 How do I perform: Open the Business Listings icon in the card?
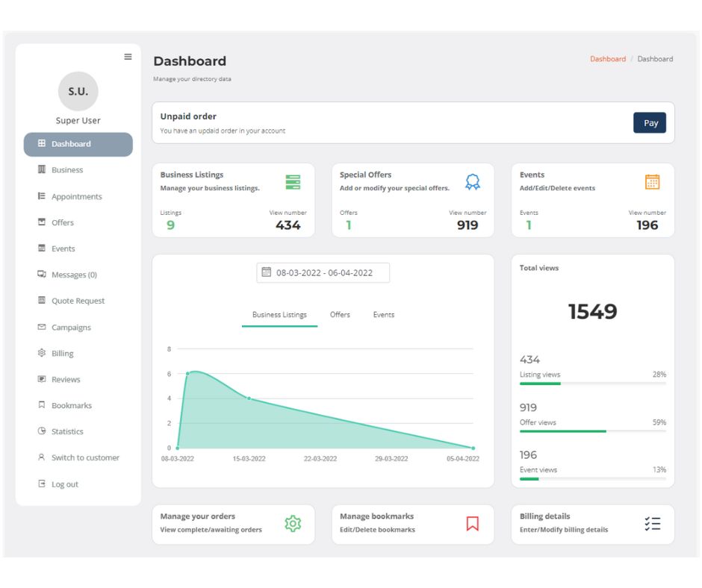pos(294,181)
